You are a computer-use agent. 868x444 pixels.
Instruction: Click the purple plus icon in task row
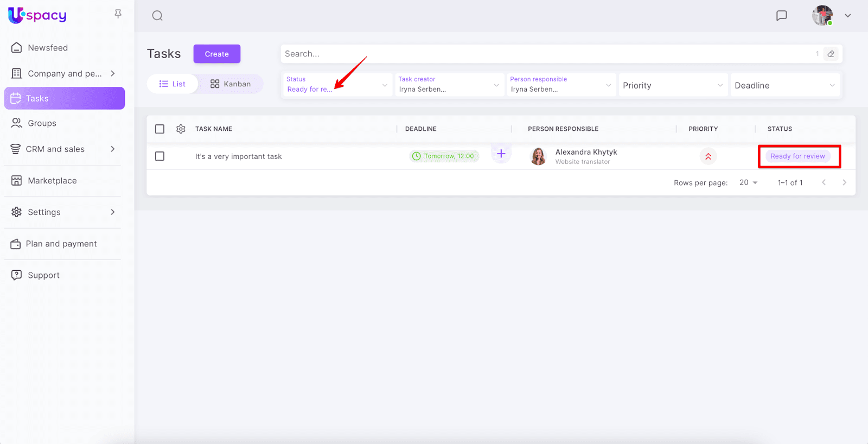point(501,154)
